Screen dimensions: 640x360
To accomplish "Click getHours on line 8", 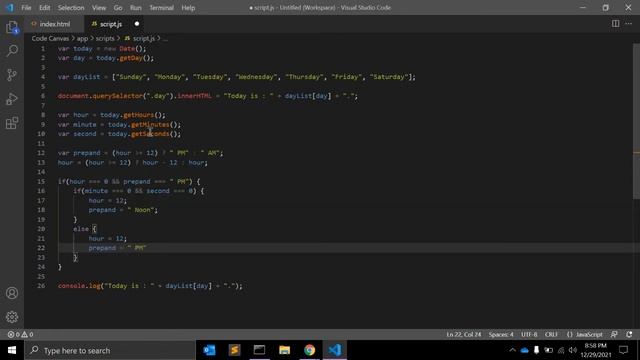I will coord(138,115).
